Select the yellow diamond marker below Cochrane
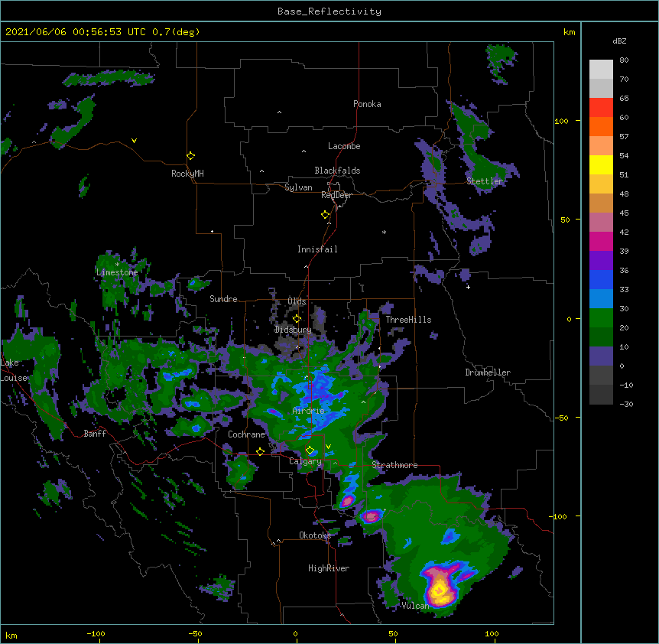 [x=260, y=451]
